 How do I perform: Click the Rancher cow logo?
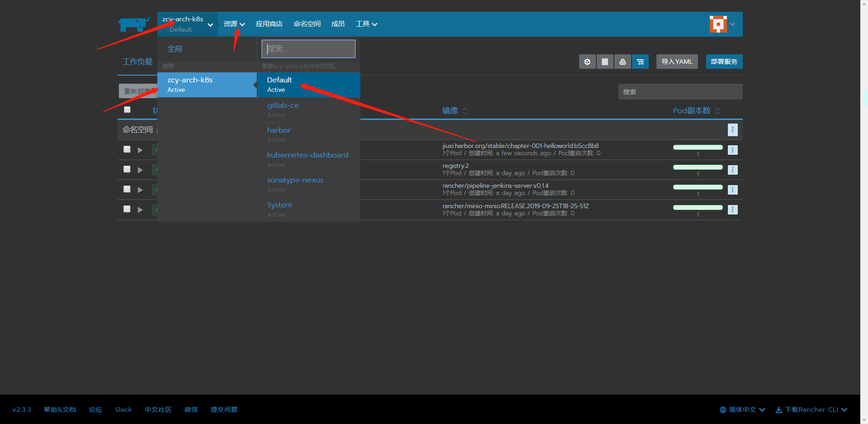point(134,24)
